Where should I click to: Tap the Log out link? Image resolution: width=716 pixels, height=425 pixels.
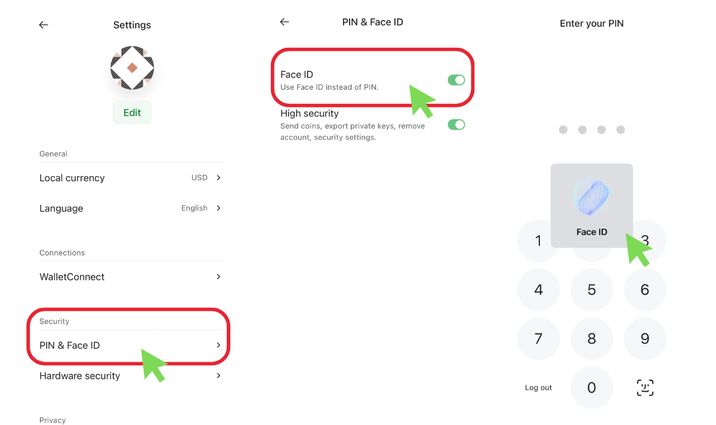coord(538,388)
